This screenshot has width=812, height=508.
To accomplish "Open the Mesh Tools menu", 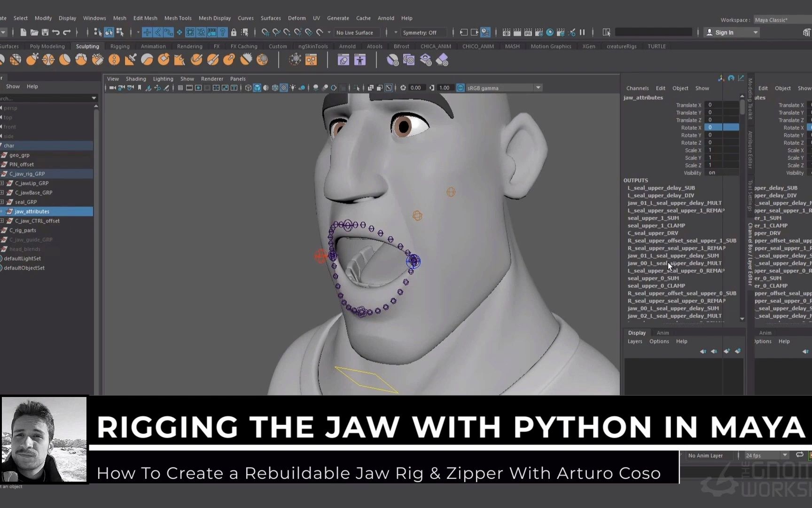I will 178,18.
